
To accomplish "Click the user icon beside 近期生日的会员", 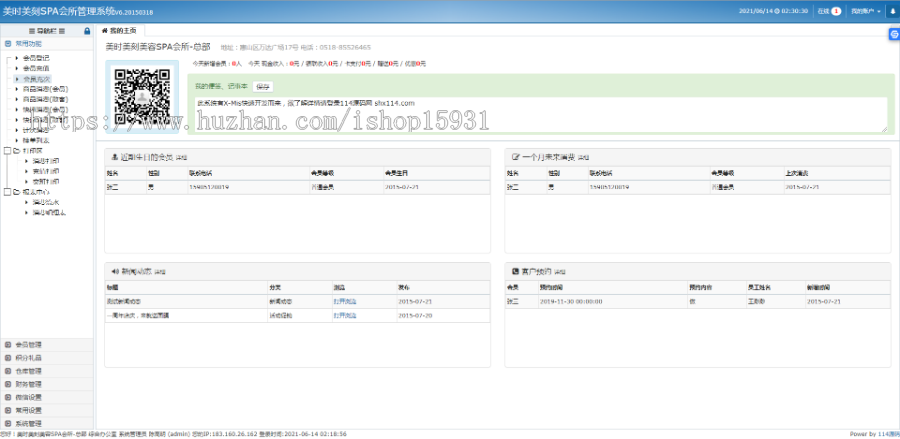I will point(115,157).
